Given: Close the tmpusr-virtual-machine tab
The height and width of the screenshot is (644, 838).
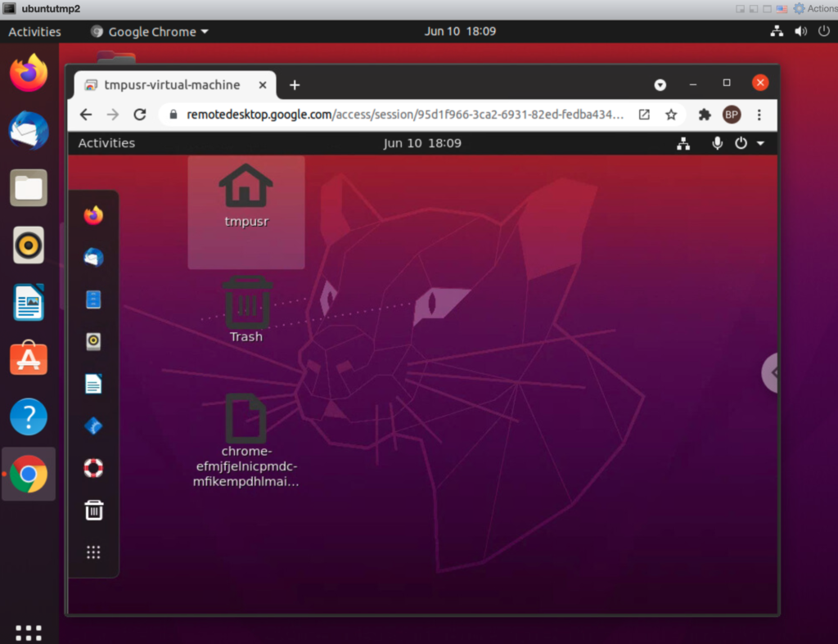Looking at the screenshot, I should (x=263, y=85).
